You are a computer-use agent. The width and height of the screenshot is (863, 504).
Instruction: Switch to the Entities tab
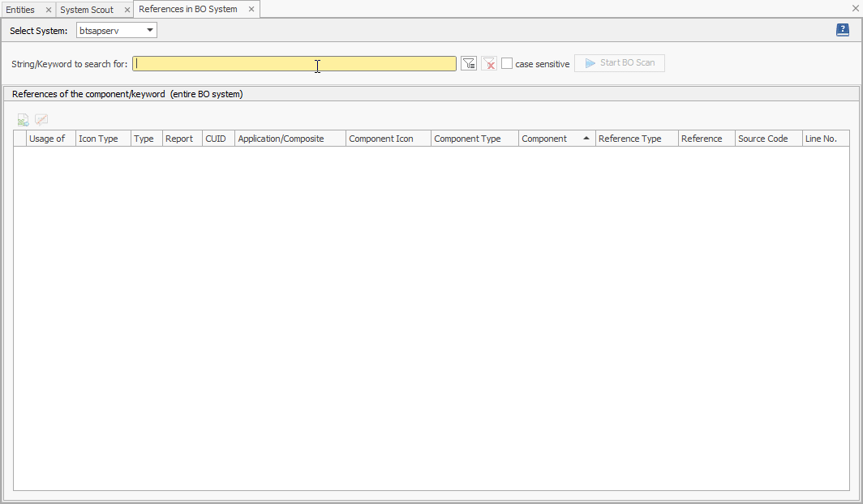coord(20,9)
